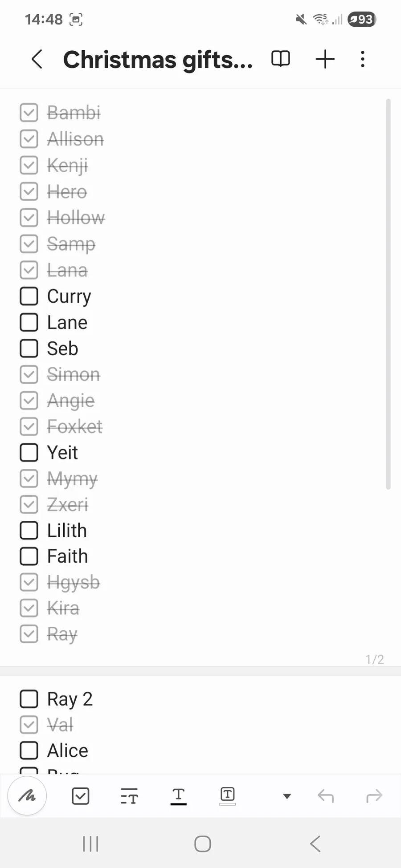The image size is (401, 868).
Task: Tap the back arrow beside note title
Action: click(37, 59)
